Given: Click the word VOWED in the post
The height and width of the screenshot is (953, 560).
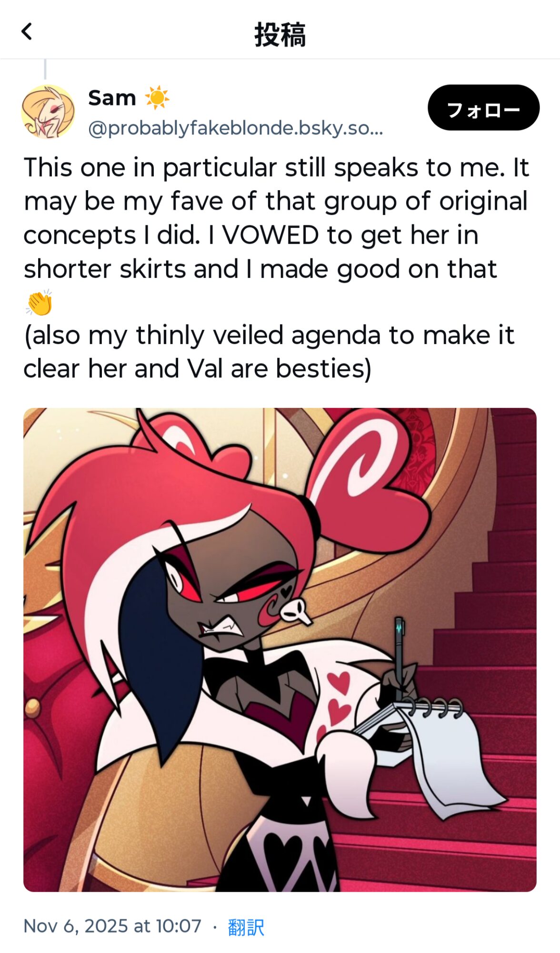Looking at the screenshot, I should tap(270, 235).
